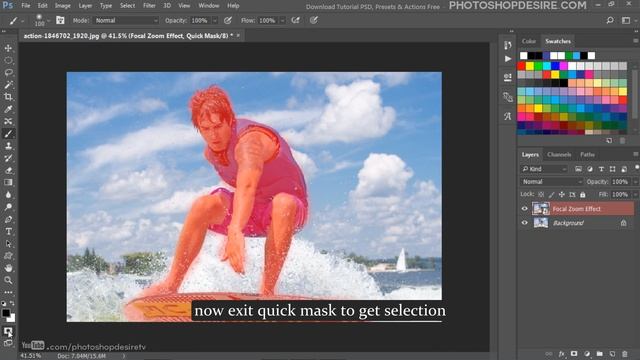Screen dimensions: 640x360
Task: Switch to the Paths tab
Action: (587, 155)
